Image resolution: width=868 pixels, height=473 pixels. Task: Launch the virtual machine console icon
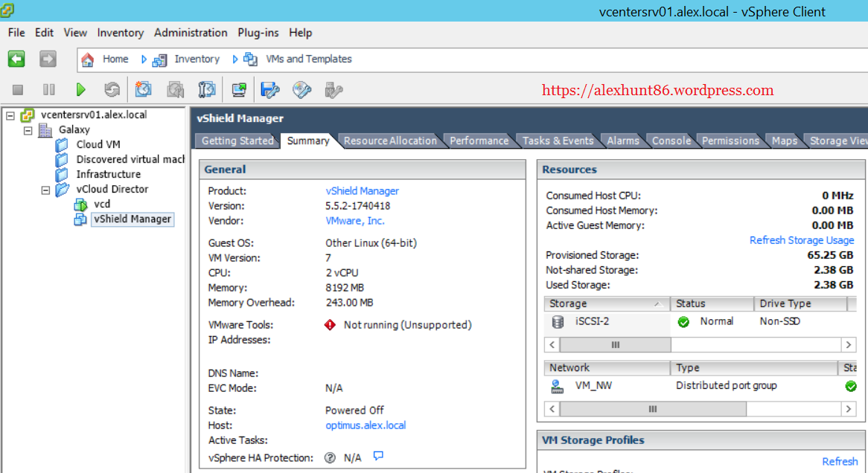click(238, 90)
